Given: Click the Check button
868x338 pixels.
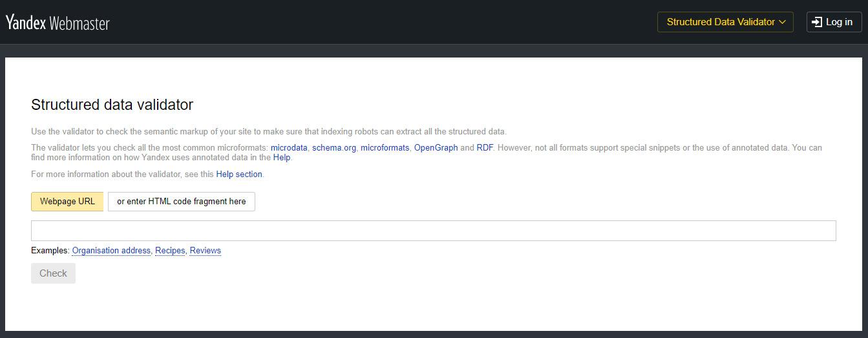Looking at the screenshot, I should pos(53,273).
